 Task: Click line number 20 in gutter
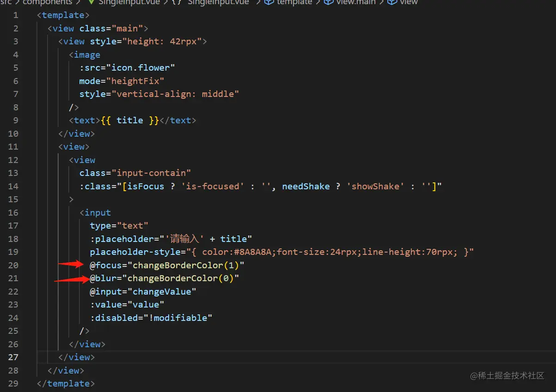13,265
